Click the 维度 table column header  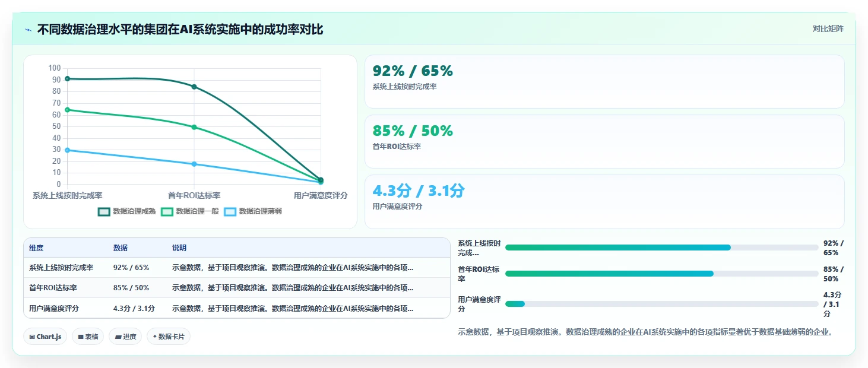36,248
